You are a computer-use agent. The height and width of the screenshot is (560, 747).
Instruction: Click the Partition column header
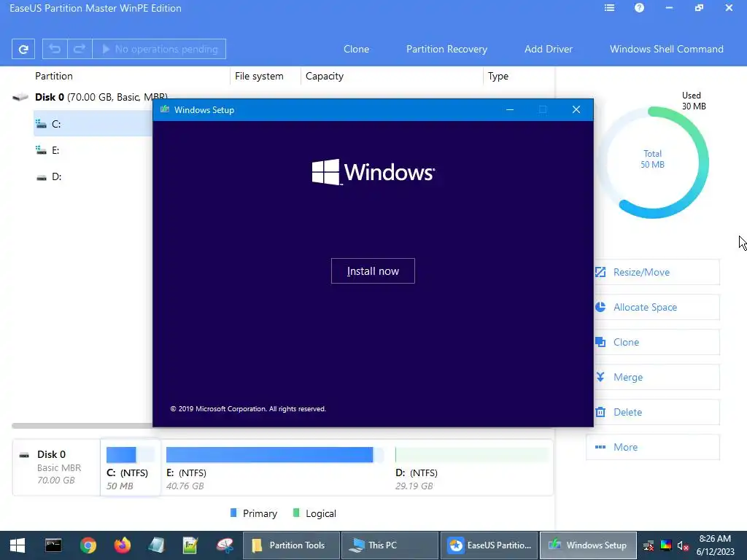pyautogui.click(x=54, y=76)
